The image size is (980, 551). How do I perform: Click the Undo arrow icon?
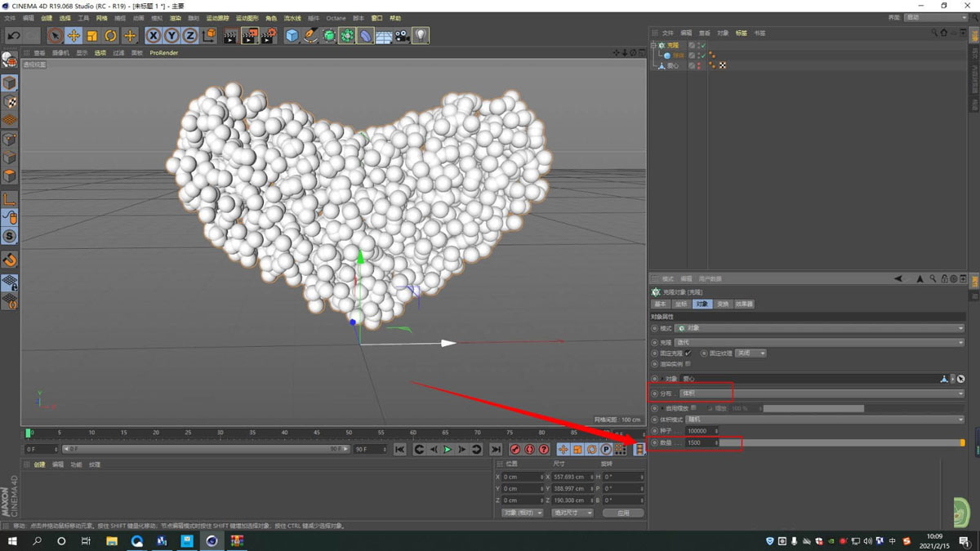click(13, 36)
